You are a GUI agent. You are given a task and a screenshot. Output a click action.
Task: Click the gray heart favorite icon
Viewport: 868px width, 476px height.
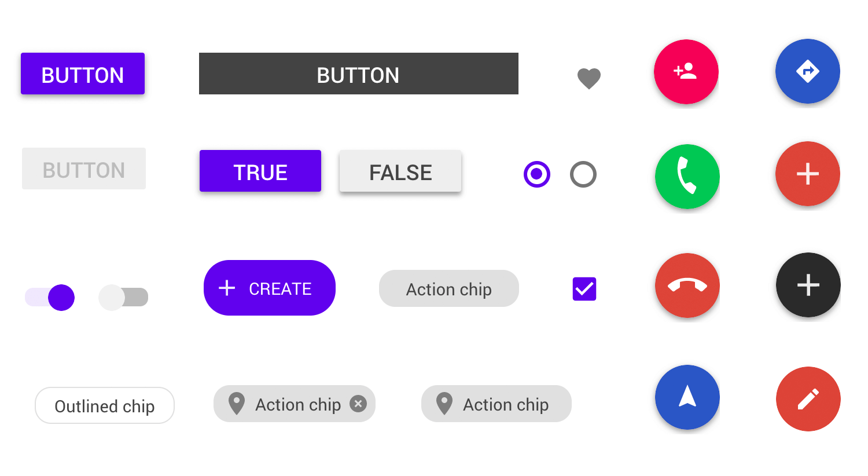(589, 79)
